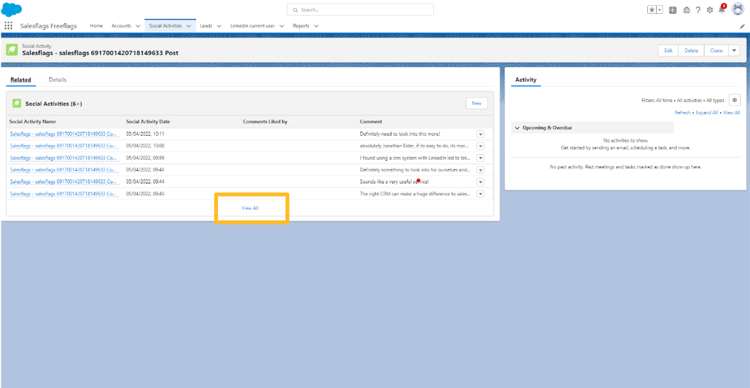This screenshot has width=750, height=388.
Task: Click the Salesflags Freeflags app name
Action: (x=48, y=26)
